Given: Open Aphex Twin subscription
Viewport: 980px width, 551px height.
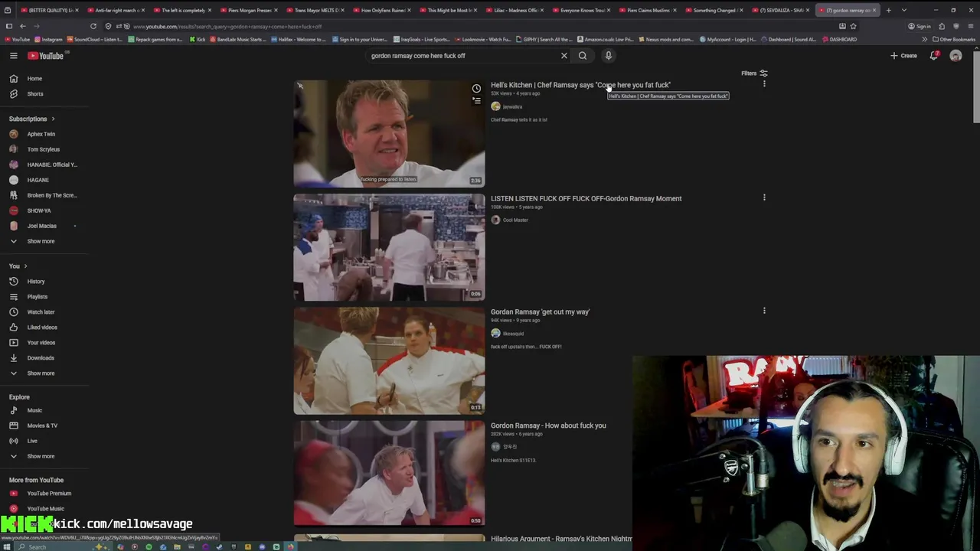Looking at the screenshot, I should click(41, 134).
